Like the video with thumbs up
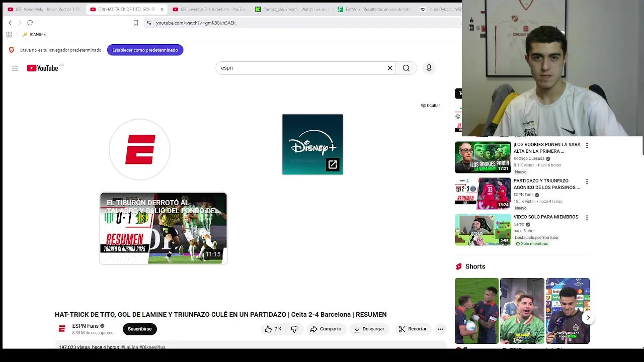 click(x=273, y=329)
